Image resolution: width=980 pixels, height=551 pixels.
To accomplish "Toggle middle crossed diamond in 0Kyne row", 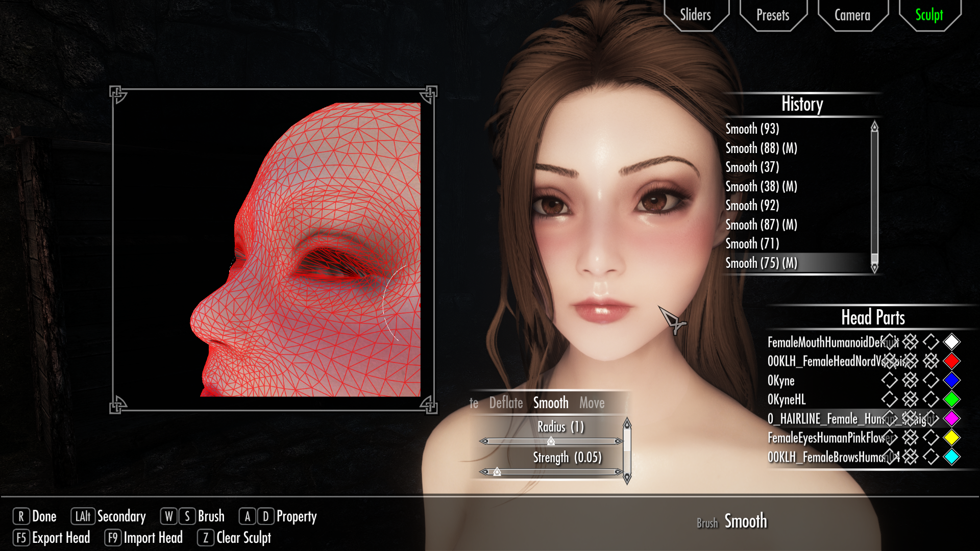I will pyautogui.click(x=910, y=380).
